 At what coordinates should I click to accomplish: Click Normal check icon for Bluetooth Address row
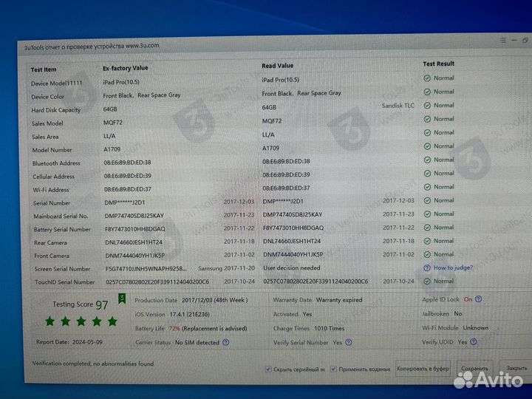(x=427, y=160)
